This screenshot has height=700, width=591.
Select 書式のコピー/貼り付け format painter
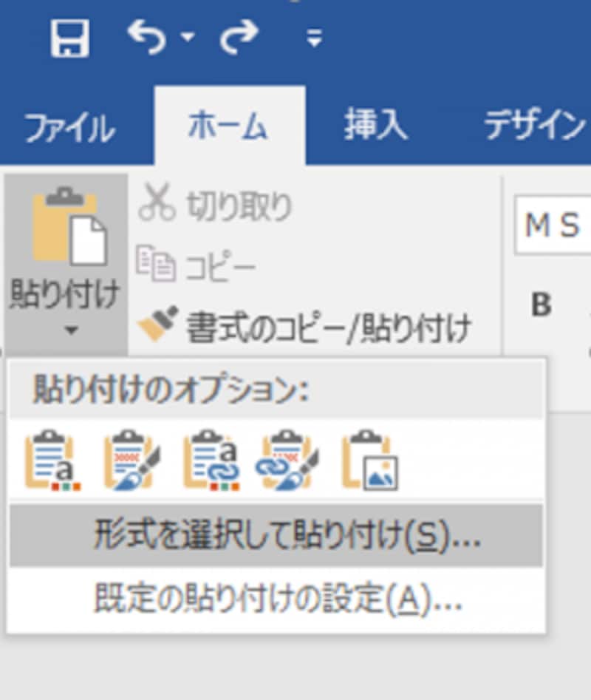[x=304, y=326]
